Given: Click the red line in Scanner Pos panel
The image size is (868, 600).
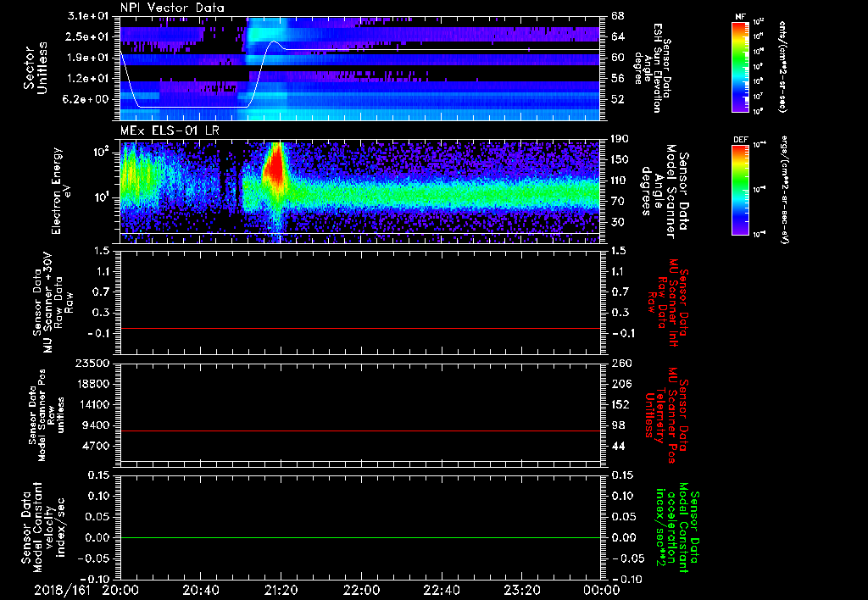Looking at the screenshot, I should click(x=359, y=431).
